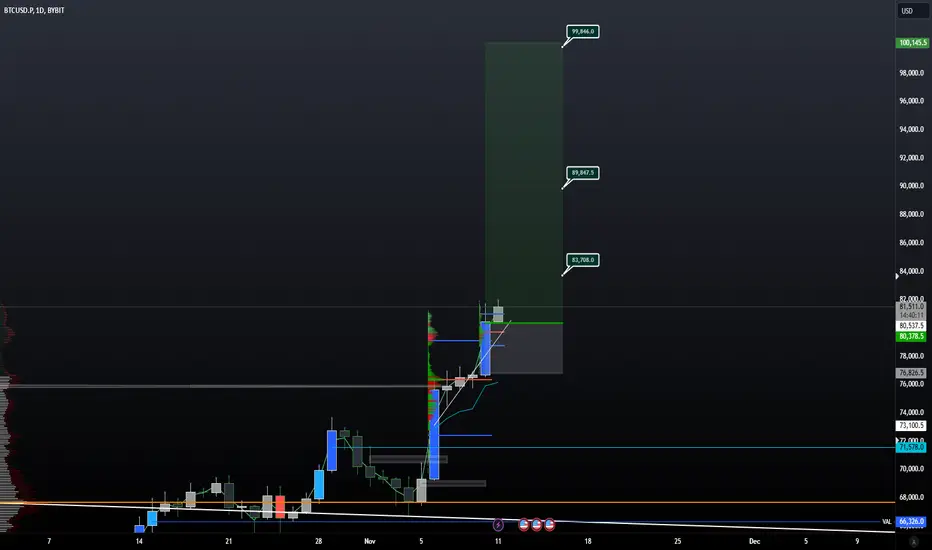
Task: Open the middle US flag economic event
Action: [537, 525]
